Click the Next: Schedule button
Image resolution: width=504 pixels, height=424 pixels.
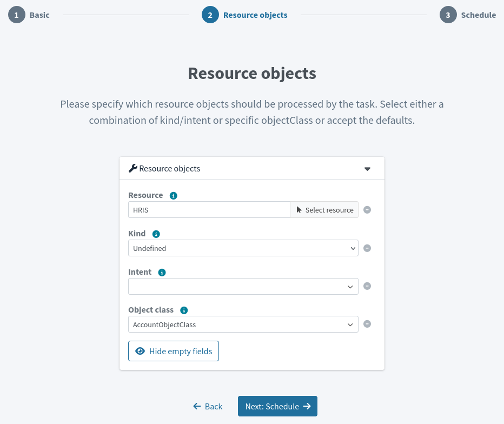(277, 406)
